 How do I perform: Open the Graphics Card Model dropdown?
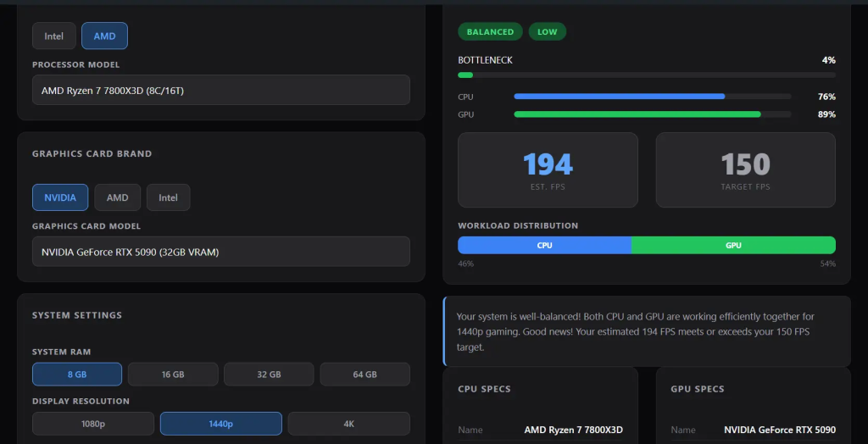pos(221,252)
